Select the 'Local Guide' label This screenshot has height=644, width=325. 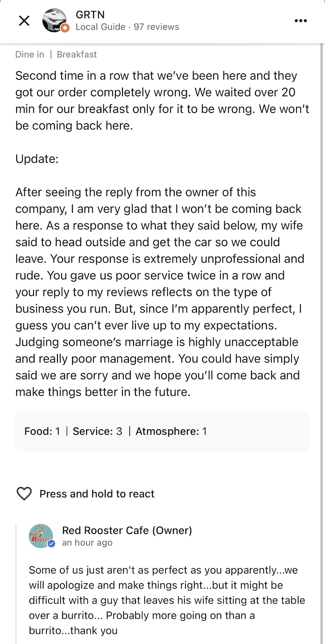101,27
